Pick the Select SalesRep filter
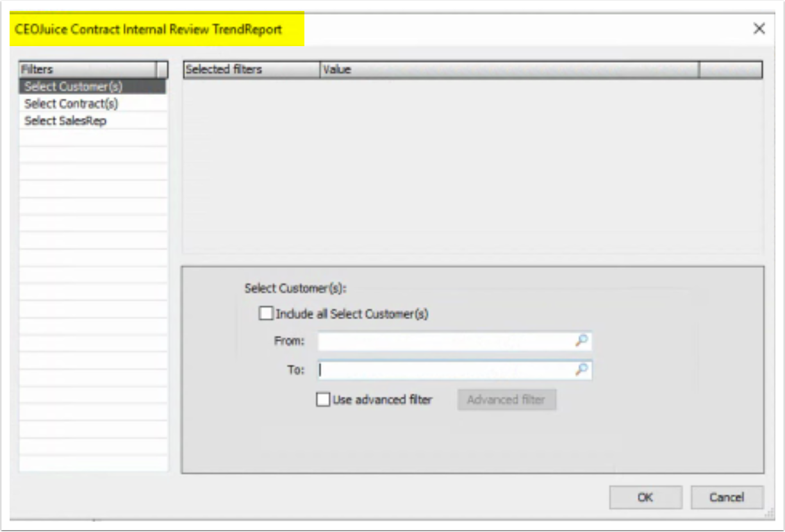This screenshot has width=785, height=532. 93,121
